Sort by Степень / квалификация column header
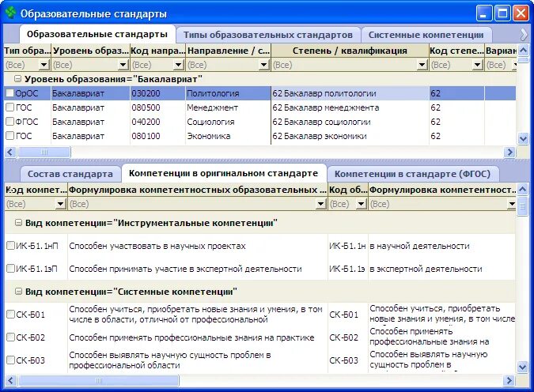 (x=350, y=51)
